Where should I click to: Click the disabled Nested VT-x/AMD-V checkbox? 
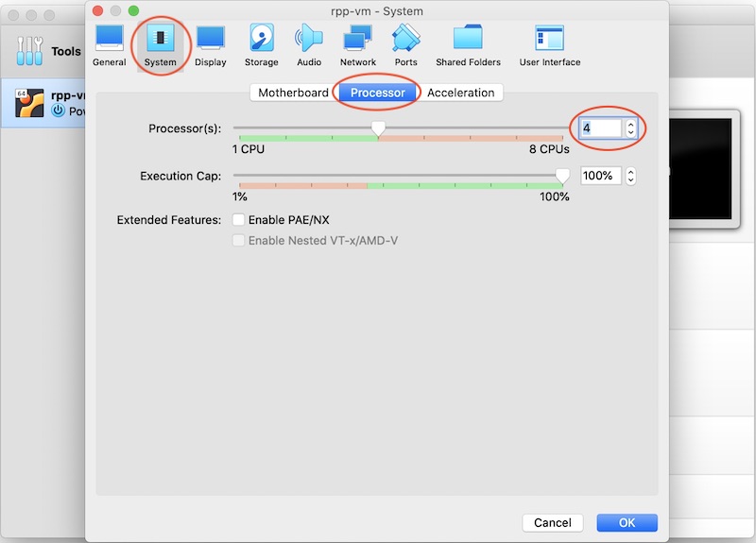pos(238,241)
